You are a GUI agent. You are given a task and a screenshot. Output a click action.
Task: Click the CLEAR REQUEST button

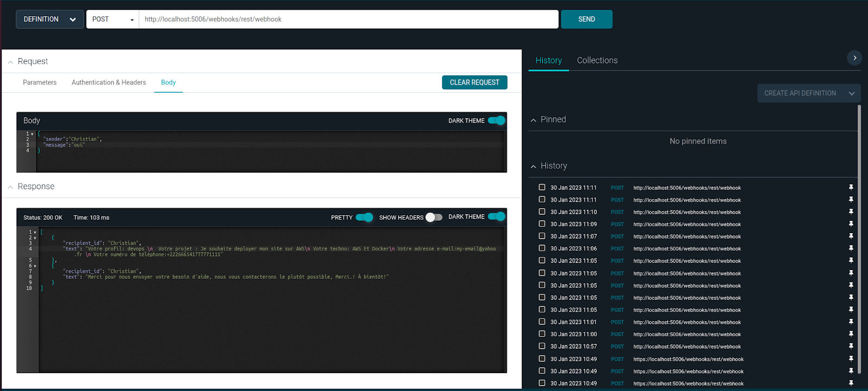475,82
